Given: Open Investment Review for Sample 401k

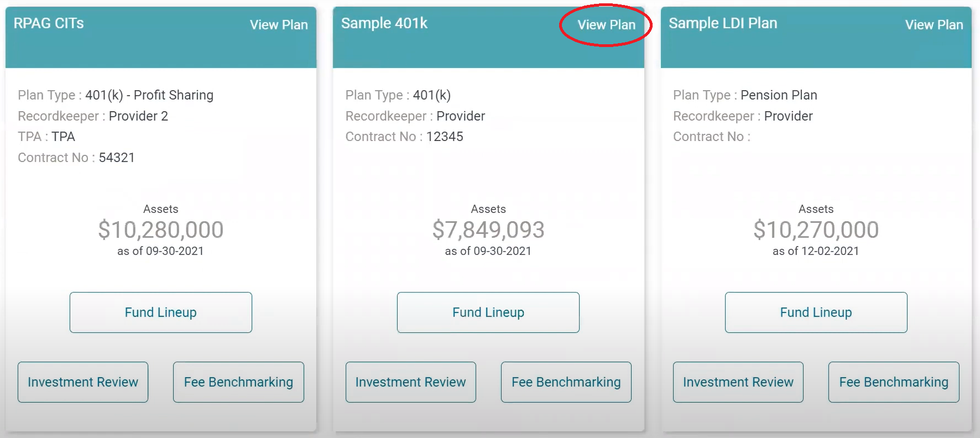Looking at the screenshot, I should pos(410,382).
